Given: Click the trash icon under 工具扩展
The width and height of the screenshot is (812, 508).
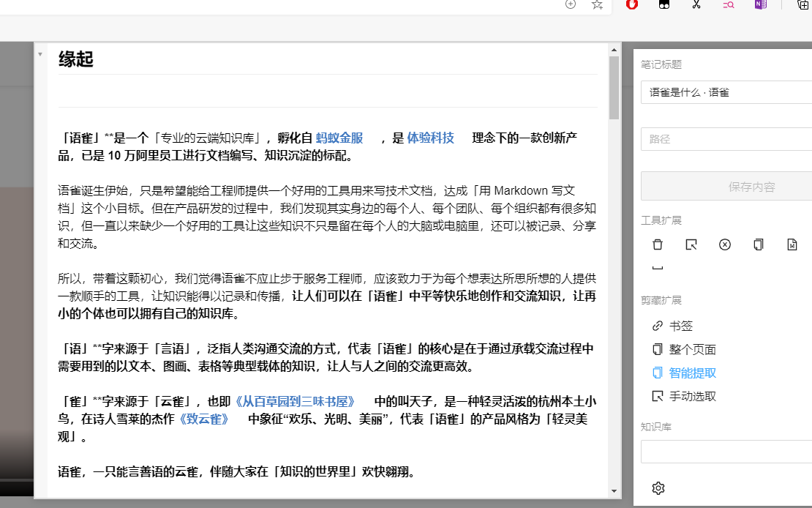Looking at the screenshot, I should click(657, 244).
